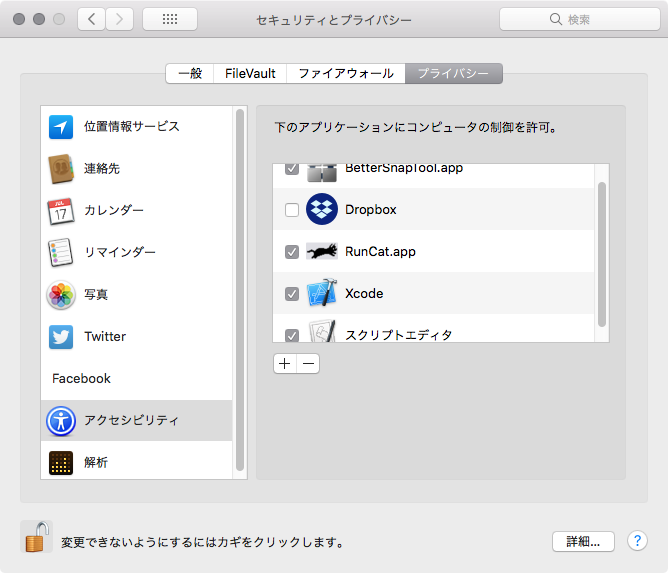
Task: Uncheck the RunCat.app checkbox
Action: point(291,252)
